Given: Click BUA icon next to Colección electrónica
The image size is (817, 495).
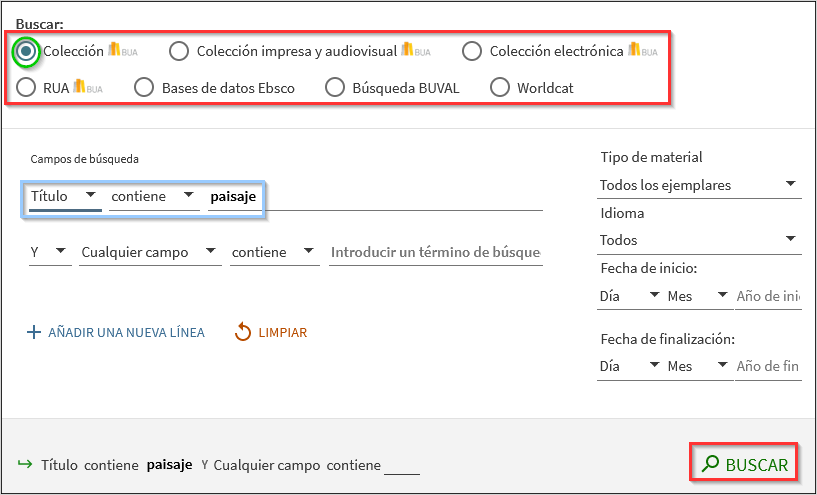Looking at the screenshot, I should (x=642, y=51).
